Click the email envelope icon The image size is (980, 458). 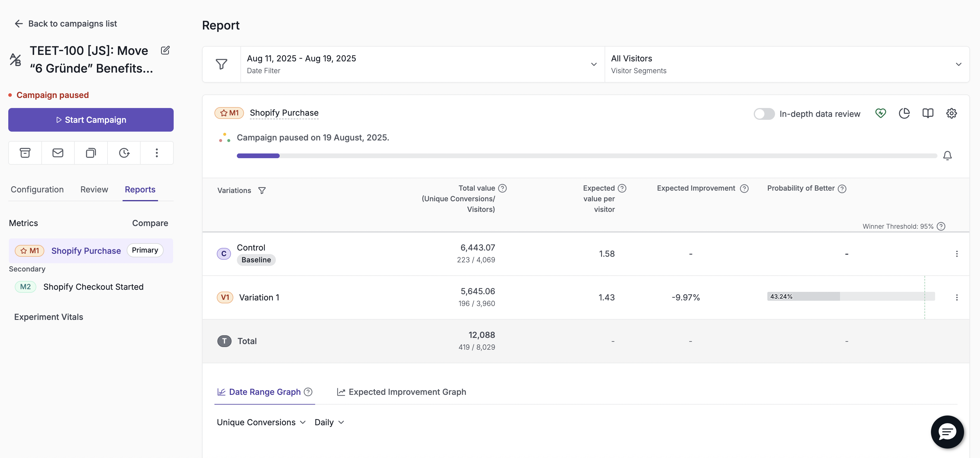58,153
